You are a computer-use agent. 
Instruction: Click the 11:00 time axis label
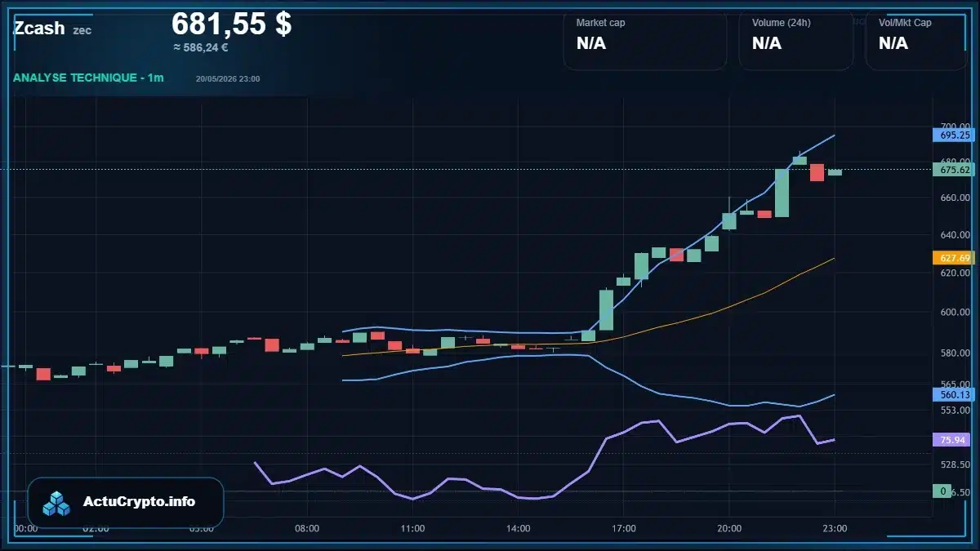[412, 528]
